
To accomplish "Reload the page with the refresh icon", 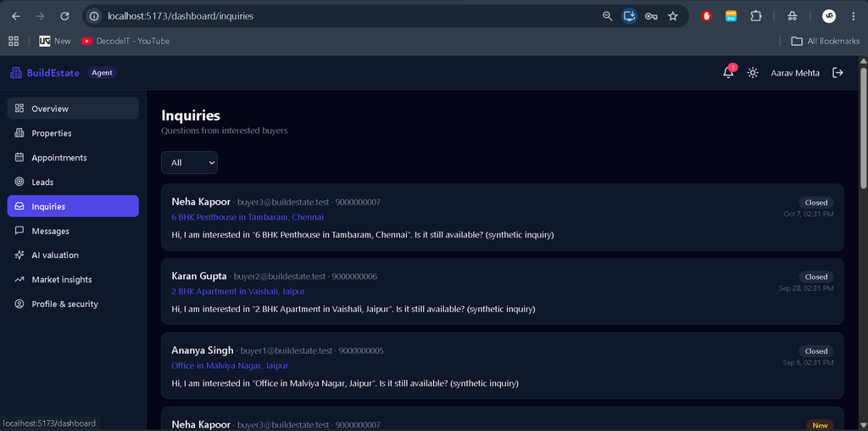I will coord(64,16).
